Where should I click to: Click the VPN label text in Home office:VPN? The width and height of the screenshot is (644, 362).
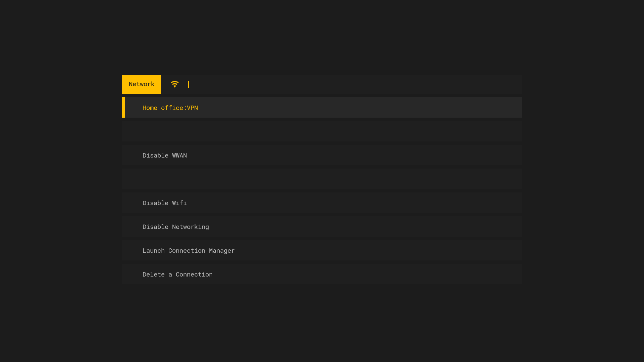[193, 108]
